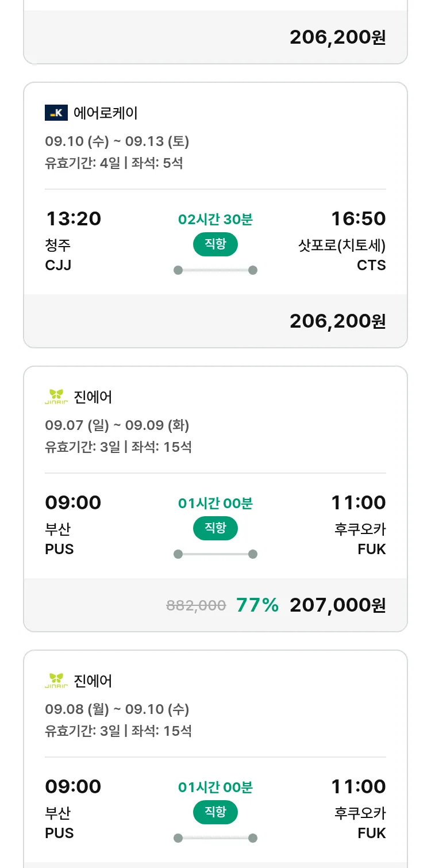Tap the CJJ airport code
This screenshot has width=431, height=868.
[x=58, y=266]
